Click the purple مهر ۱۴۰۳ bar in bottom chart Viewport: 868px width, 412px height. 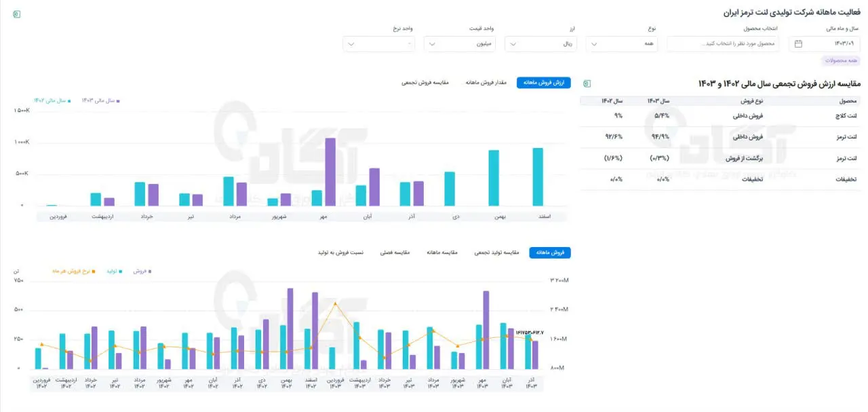coord(486,330)
